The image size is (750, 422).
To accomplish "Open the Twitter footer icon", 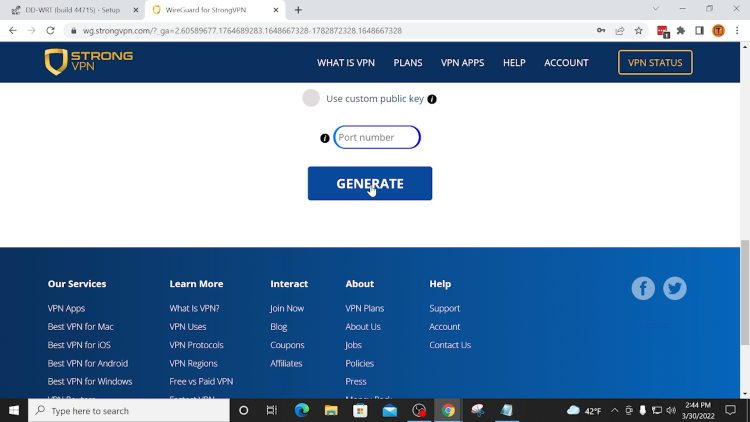I will (674, 288).
